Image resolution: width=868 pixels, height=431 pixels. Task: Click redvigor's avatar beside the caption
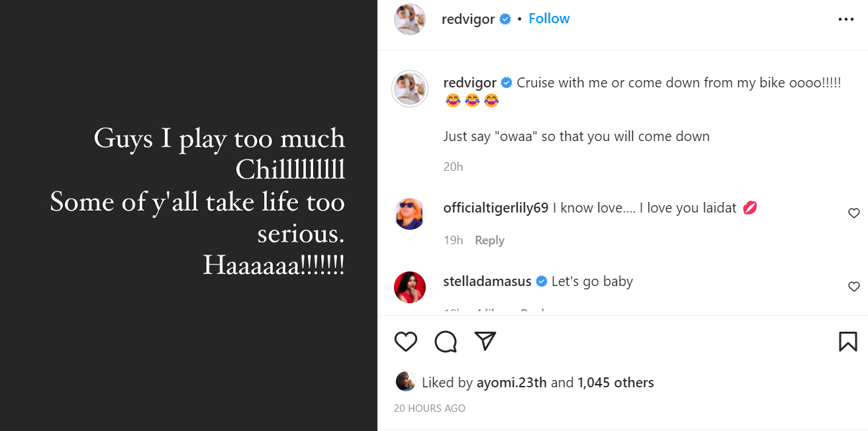pos(410,88)
